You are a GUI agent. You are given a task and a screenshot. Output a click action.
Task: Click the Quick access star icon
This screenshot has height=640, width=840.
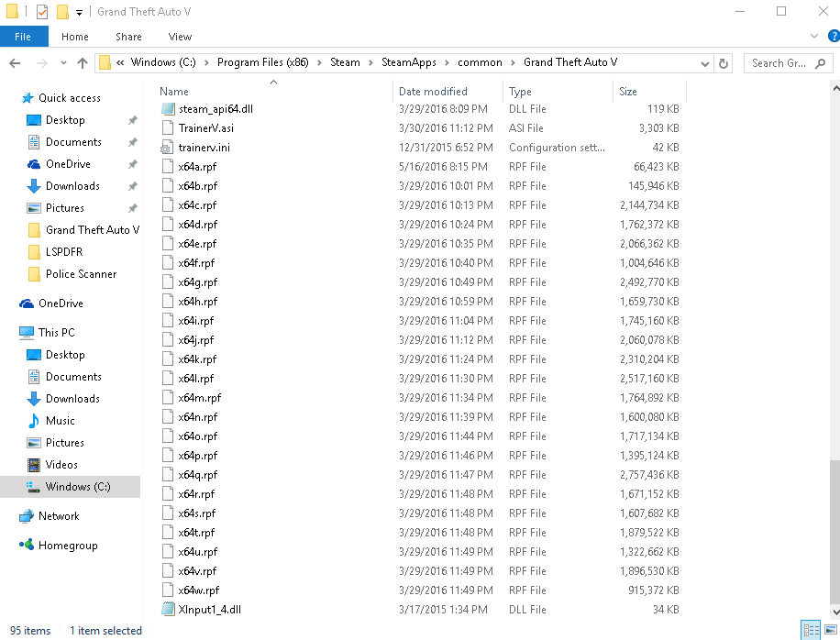28,98
